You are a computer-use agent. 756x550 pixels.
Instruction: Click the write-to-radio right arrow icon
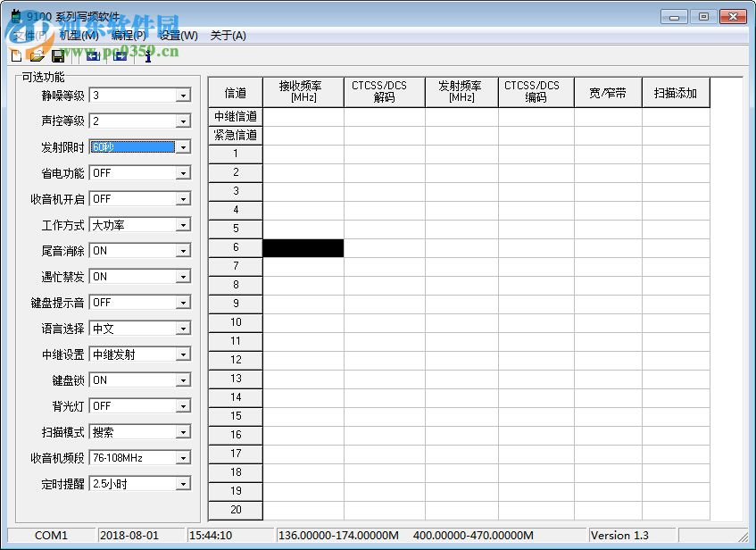point(120,56)
